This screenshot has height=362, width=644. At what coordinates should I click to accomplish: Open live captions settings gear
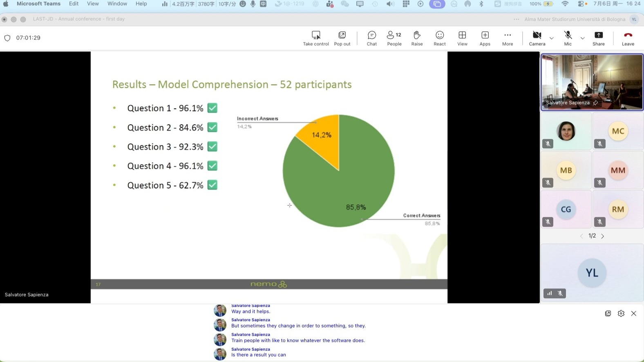click(x=621, y=313)
